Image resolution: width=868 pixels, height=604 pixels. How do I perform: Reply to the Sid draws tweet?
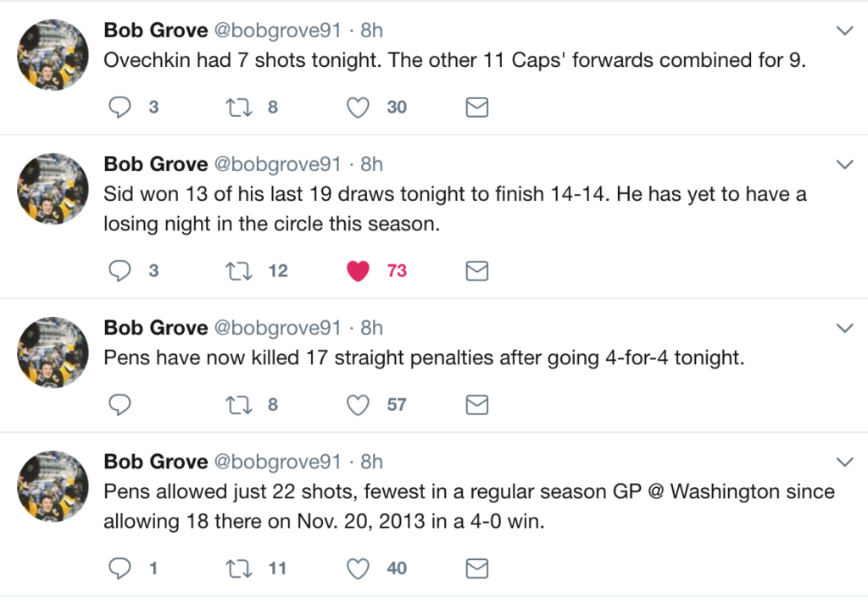click(x=121, y=271)
